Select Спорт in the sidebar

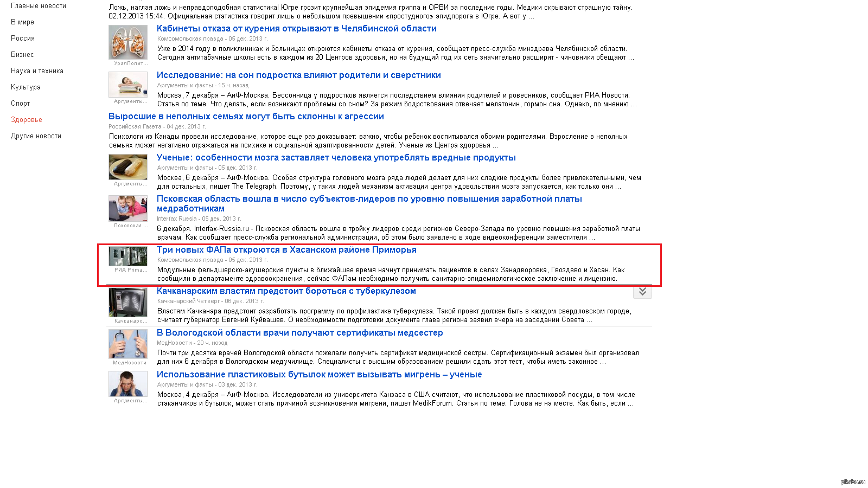tap(21, 104)
